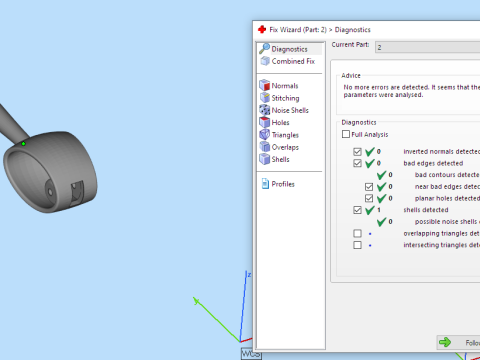Open Diagnostics in the wizard list
Viewport: 480px width, 360px height.
pos(289,49)
